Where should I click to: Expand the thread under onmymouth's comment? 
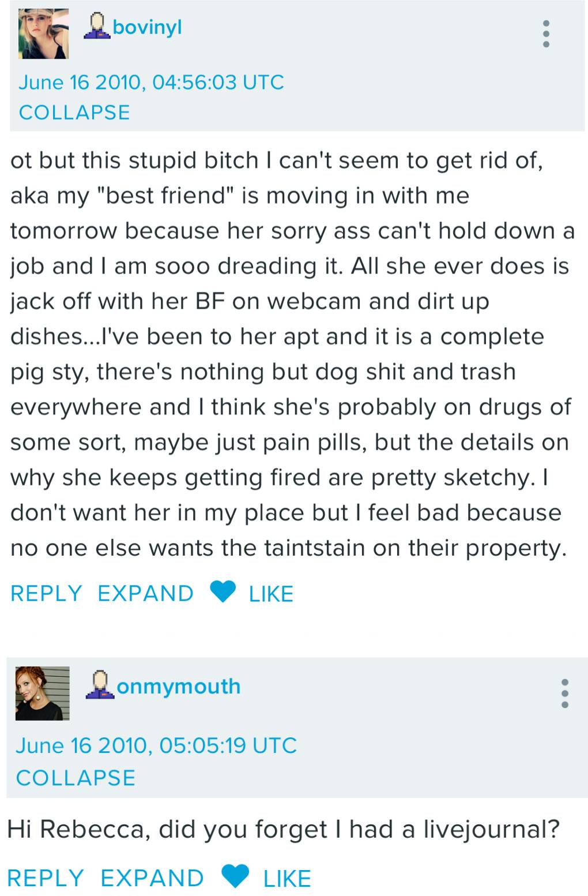(x=152, y=878)
